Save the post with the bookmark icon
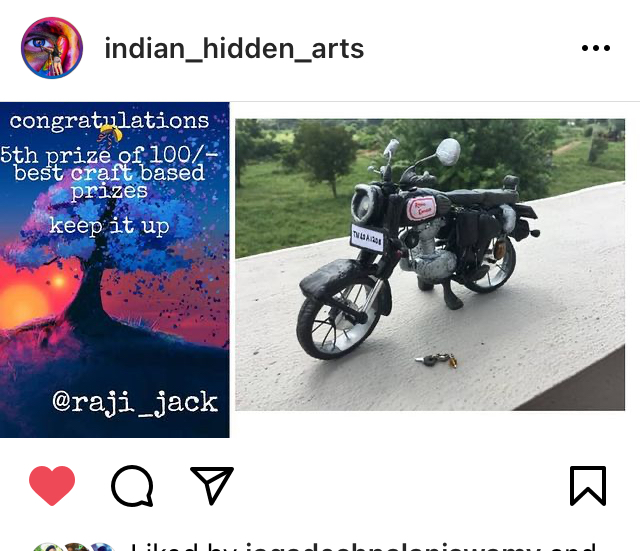This screenshot has height=551, width=640. click(588, 486)
